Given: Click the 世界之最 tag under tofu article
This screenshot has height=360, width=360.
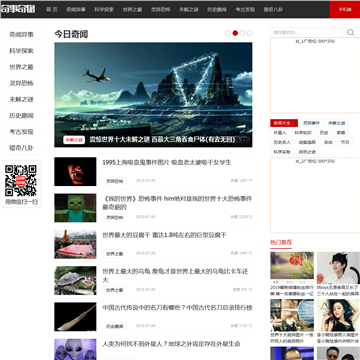Looking at the screenshot, I should [115, 254].
